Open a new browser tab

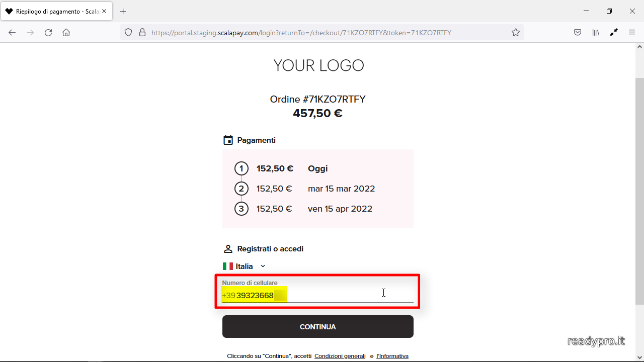pyautogui.click(x=123, y=11)
